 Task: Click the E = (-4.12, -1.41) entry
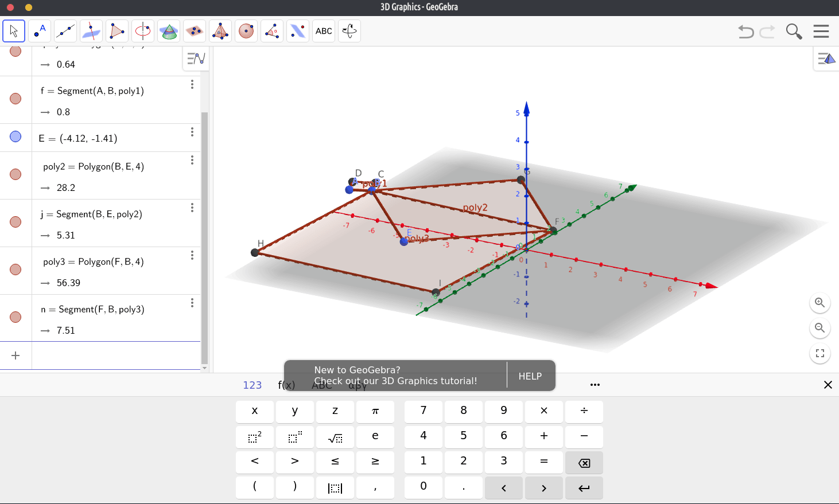point(78,138)
